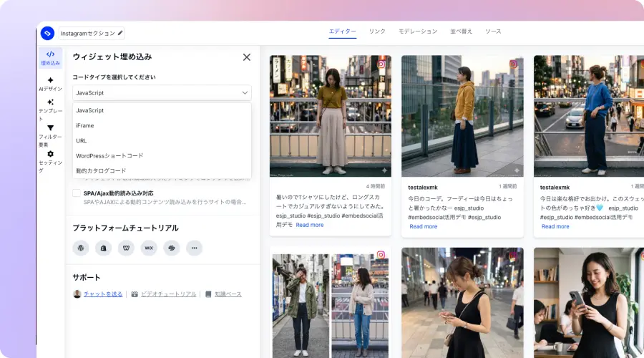Viewport: 644px width, 358px height.
Task: Switch to the モデレーション tab
Action: [x=418, y=32]
